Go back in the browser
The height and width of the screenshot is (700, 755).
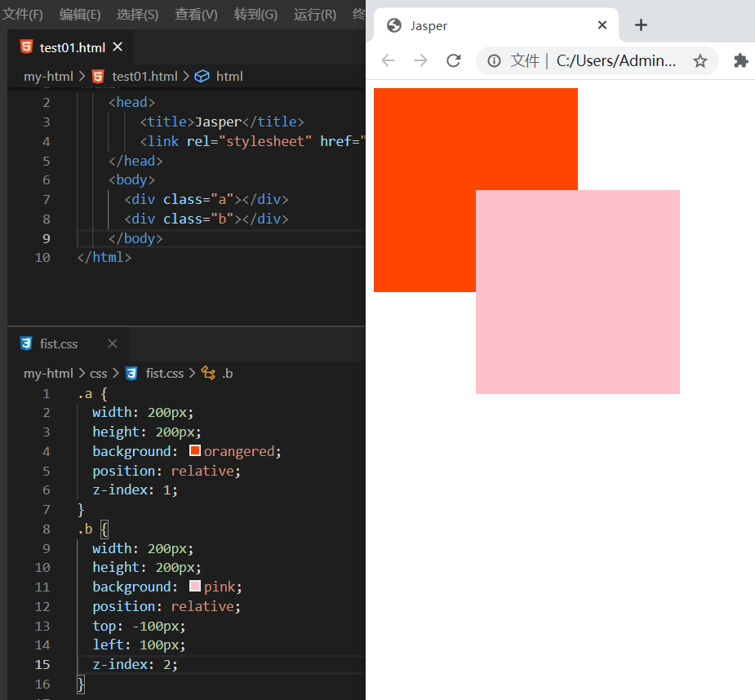[388, 60]
